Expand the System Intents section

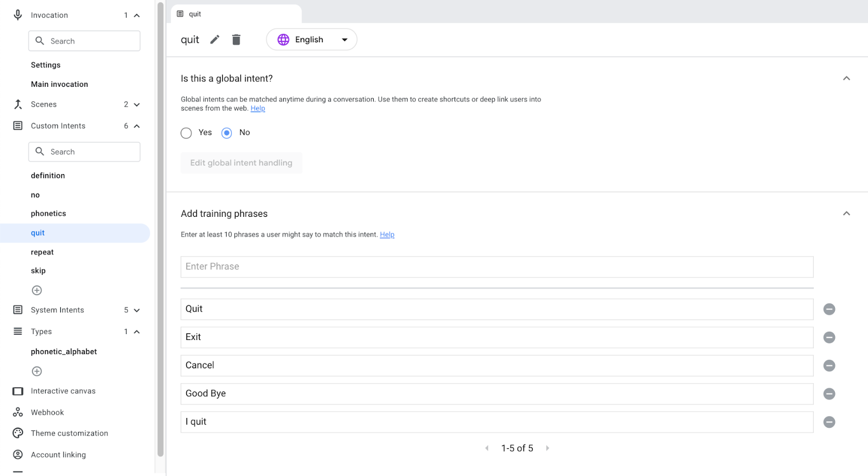click(x=137, y=310)
